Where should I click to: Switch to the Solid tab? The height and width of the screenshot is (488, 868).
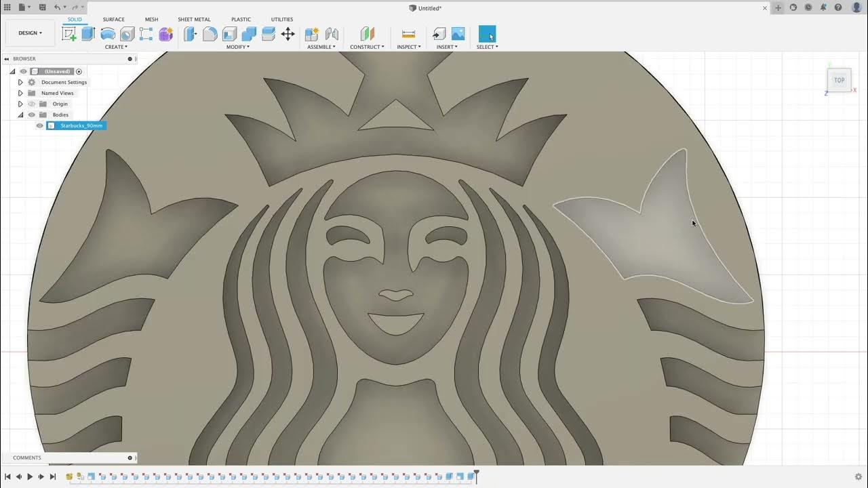click(75, 19)
